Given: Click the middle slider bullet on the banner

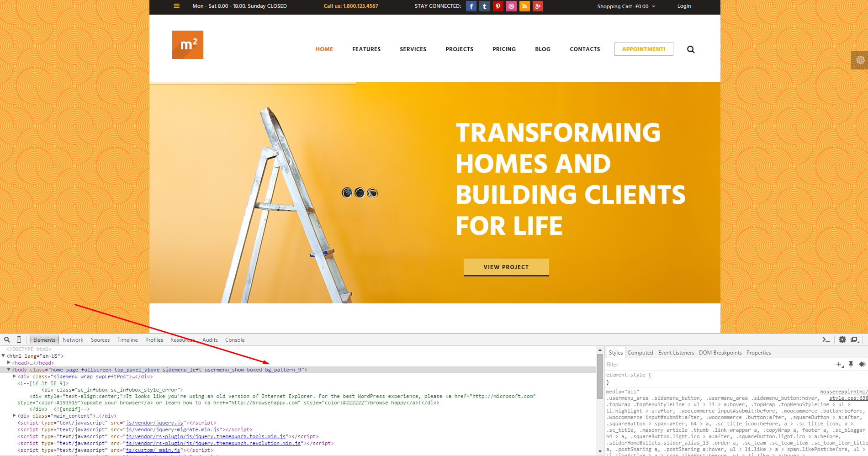Looking at the screenshot, I should pos(360,193).
